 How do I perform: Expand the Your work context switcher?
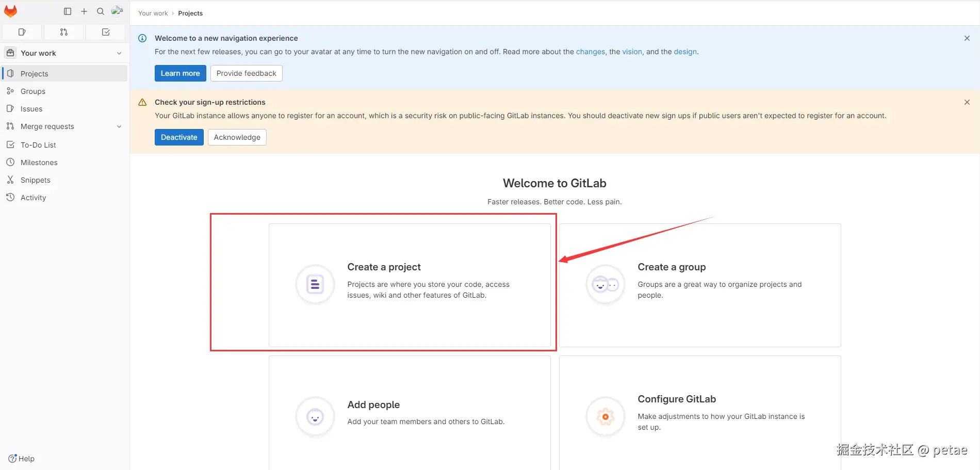tap(65, 53)
